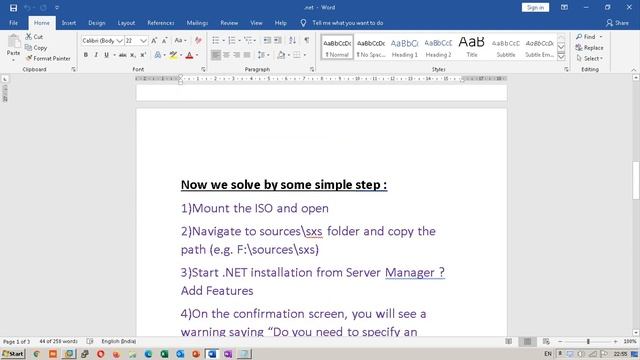Open Opera browser from taskbar

[x=100, y=354]
